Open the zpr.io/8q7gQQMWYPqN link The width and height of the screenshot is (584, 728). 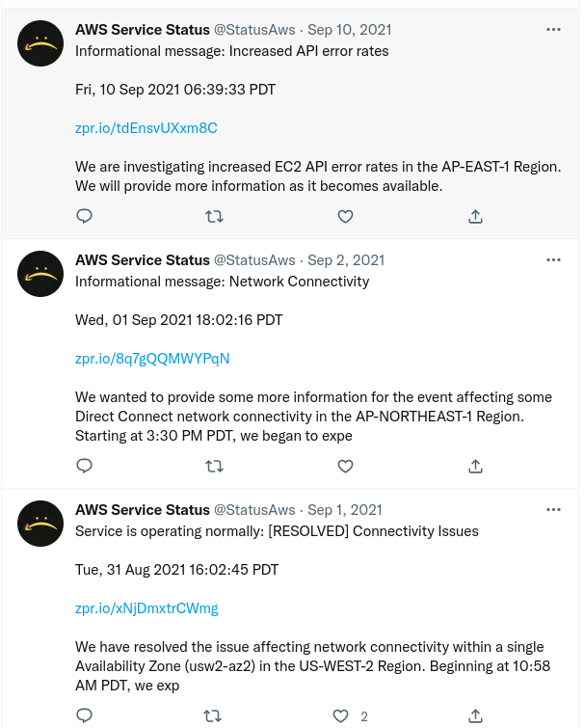(x=152, y=359)
